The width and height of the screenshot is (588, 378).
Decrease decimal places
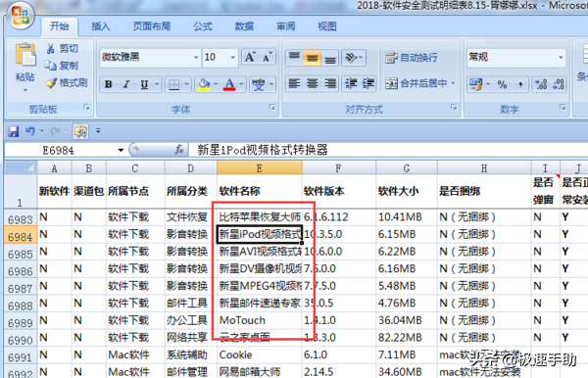[x=558, y=84]
